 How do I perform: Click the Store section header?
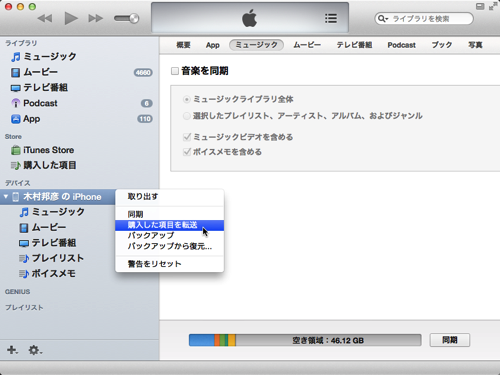coord(13,137)
